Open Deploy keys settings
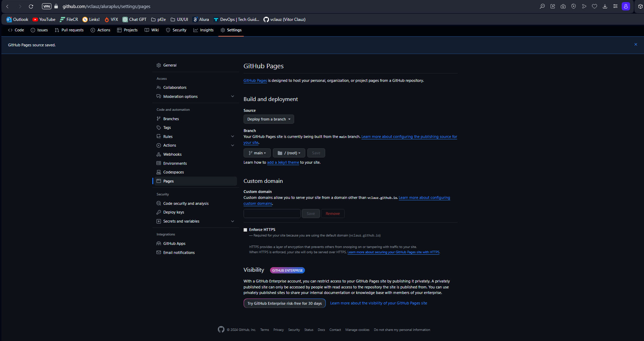This screenshot has width=644, height=341. coord(195,212)
